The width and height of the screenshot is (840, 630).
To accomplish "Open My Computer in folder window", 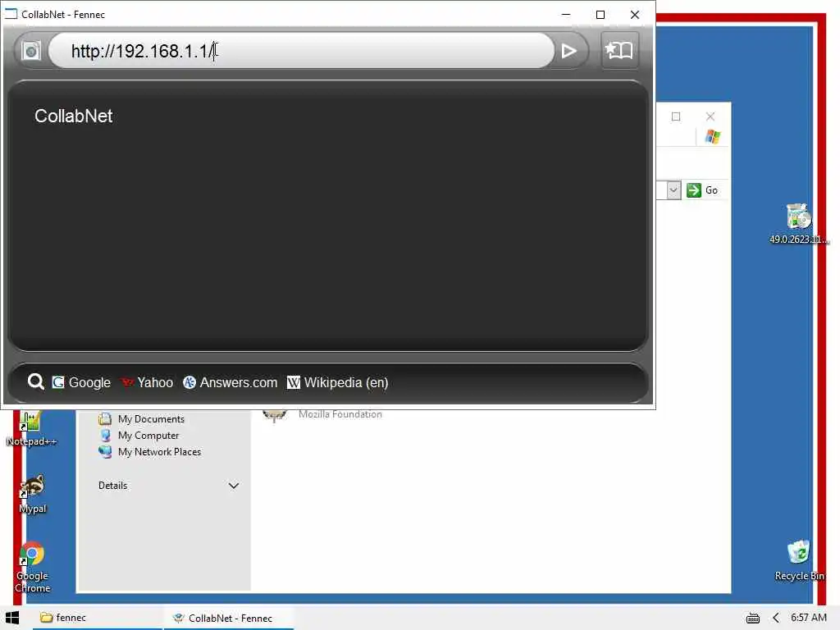I will click(139, 436).
